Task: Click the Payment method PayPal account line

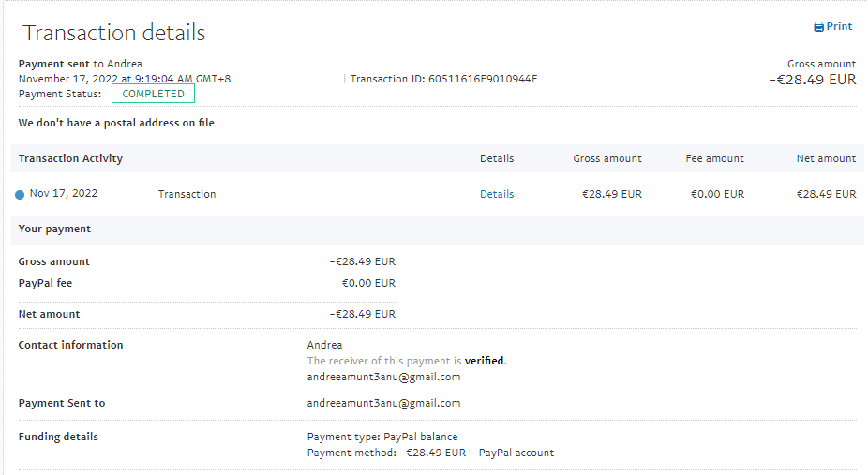Action: [x=430, y=453]
